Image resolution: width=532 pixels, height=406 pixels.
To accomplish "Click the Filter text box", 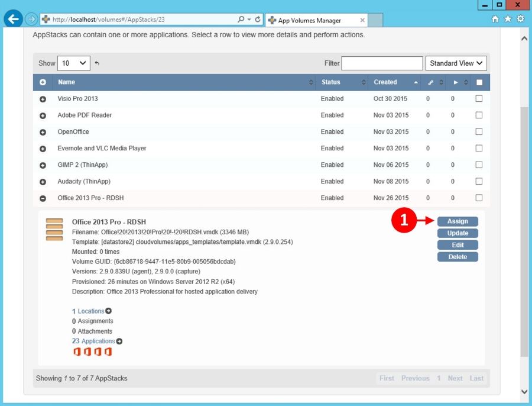I will [382, 63].
